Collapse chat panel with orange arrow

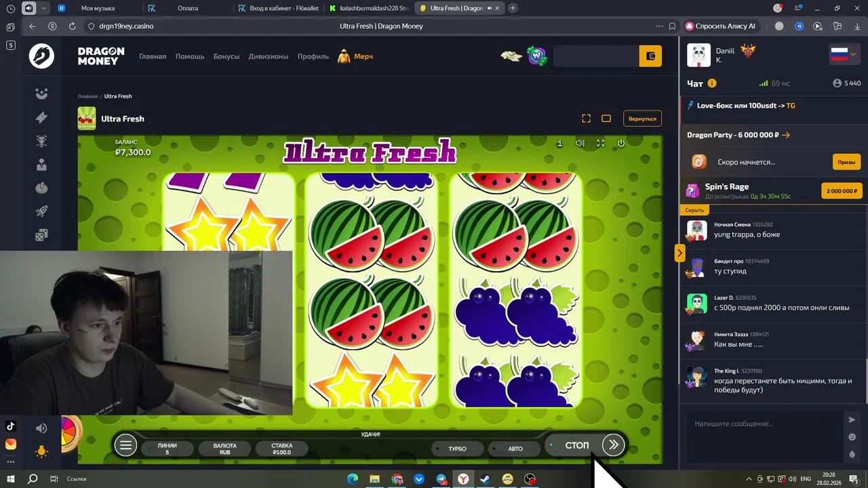(x=679, y=253)
